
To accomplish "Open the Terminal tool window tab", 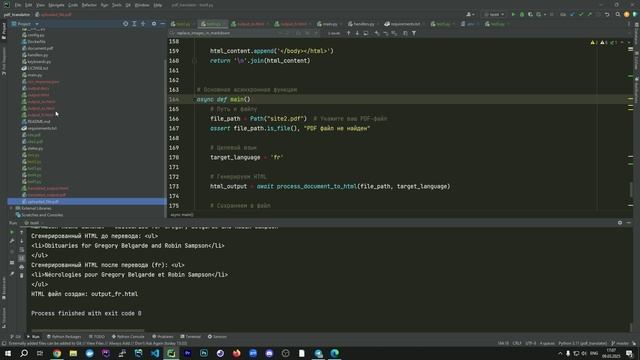I will tap(191, 337).
